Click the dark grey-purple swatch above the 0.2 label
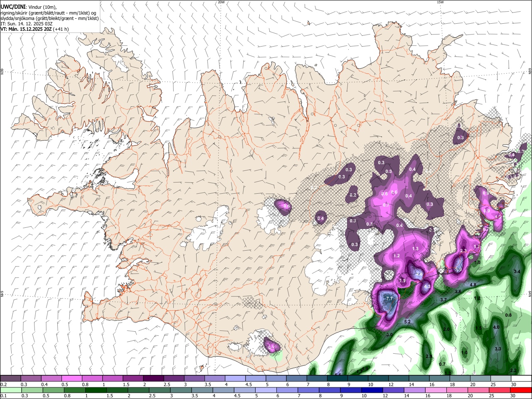Viewport: 532px width, 399px height. coord(11,379)
